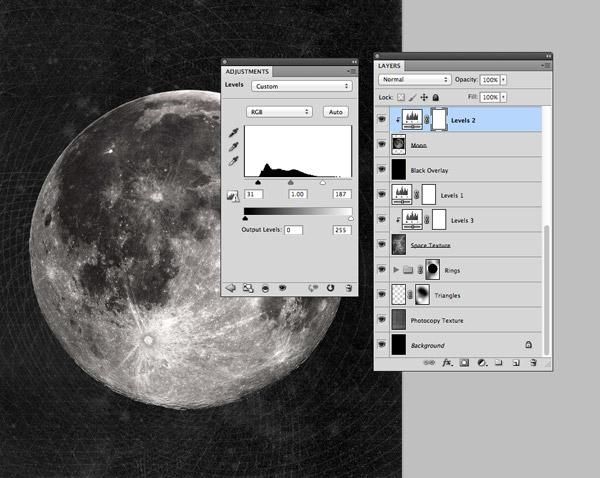Hide the Photocopy Texture layer
Viewport: 600px width, 478px height.
(x=382, y=319)
